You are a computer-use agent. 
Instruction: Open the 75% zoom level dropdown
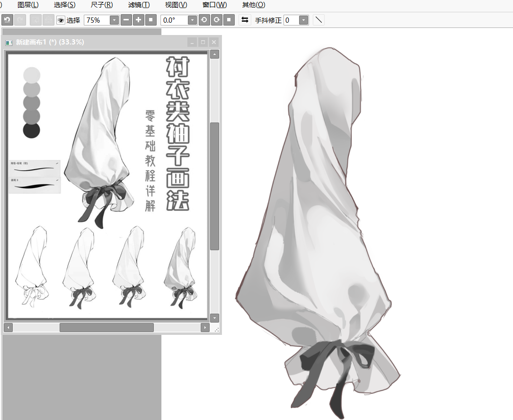[114, 20]
